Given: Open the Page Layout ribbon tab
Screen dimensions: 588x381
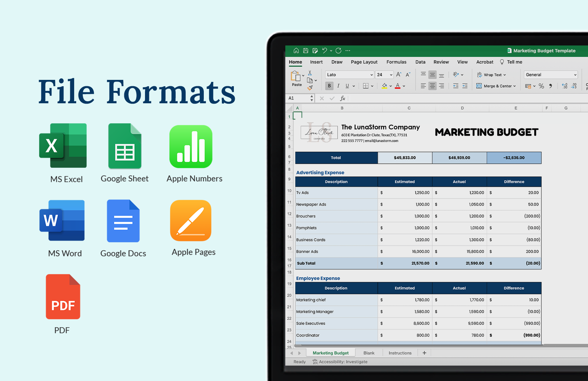Looking at the screenshot, I should 364,62.
